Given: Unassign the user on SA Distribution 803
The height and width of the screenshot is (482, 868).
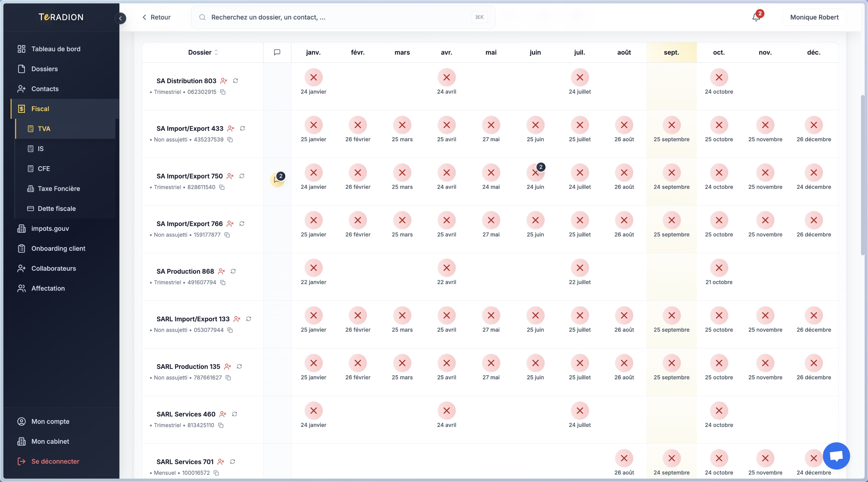Looking at the screenshot, I should (x=224, y=81).
